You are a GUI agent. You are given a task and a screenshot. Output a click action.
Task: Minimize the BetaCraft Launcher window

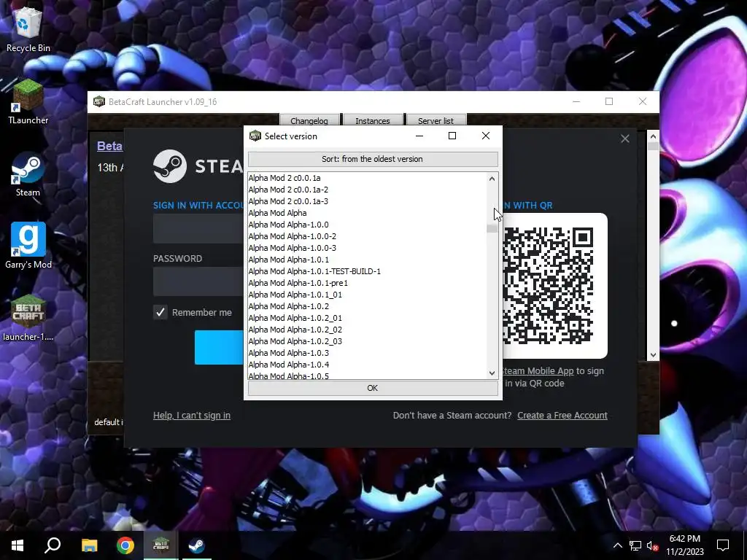[x=576, y=101]
